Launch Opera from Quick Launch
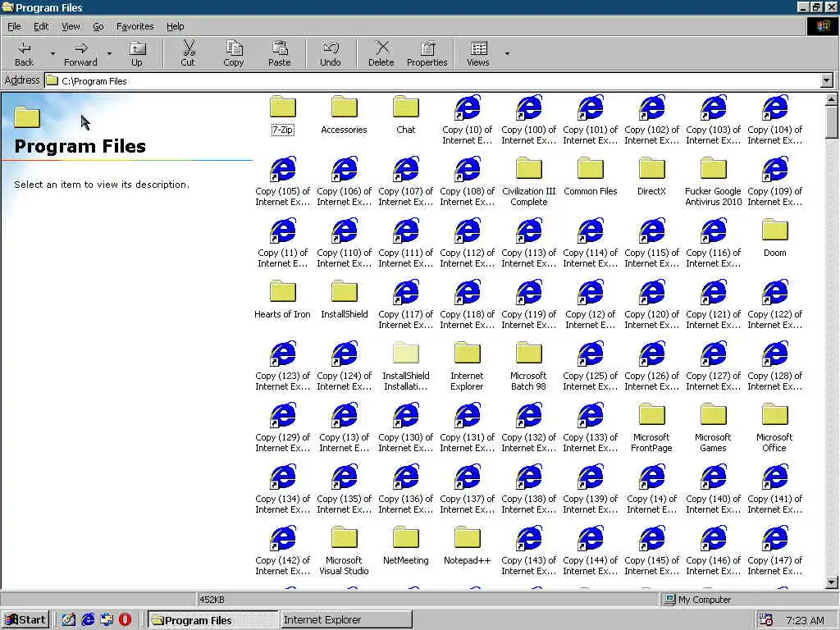This screenshot has width=840, height=630. point(125,620)
